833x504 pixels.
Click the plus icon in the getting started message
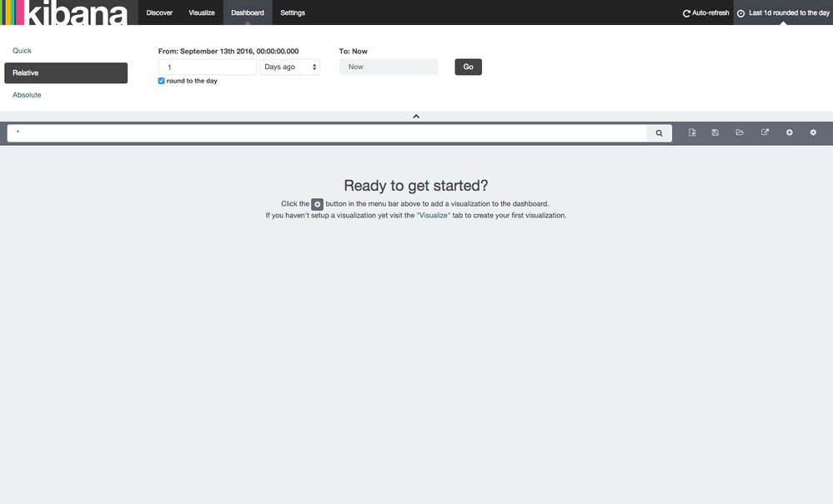point(317,203)
